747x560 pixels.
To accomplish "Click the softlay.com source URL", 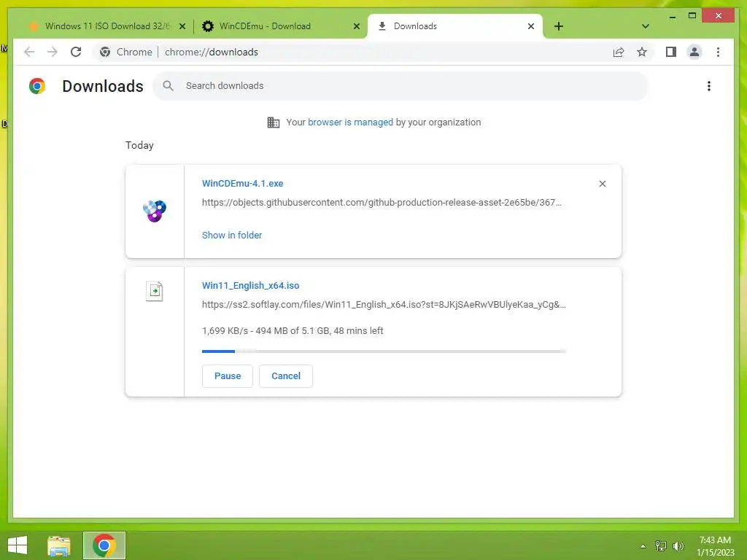I will [384, 305].
